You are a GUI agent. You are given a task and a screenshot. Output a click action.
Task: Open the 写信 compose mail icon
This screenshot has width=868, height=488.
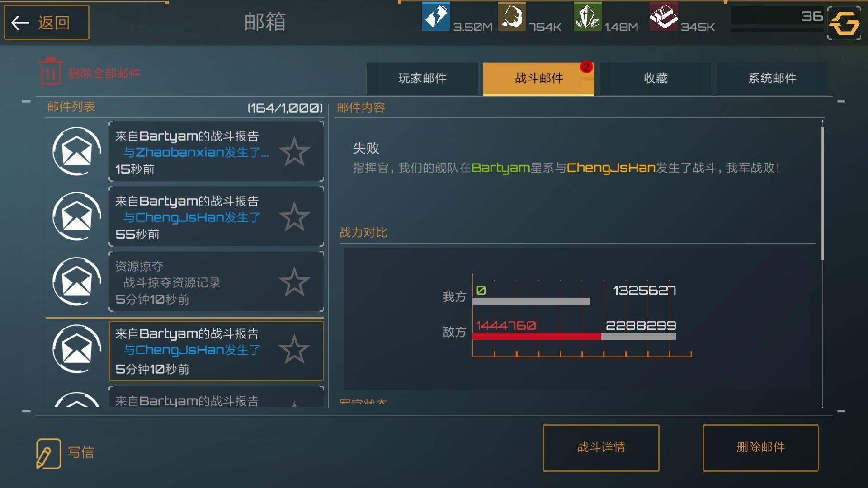pyautogui.click(x=48, y=453)
